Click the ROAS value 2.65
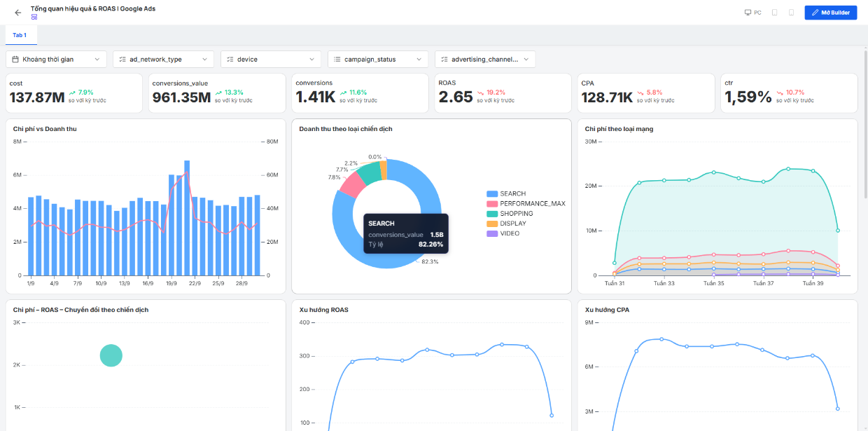The width and height of the screenshot is (868, 431). point(456,97)
